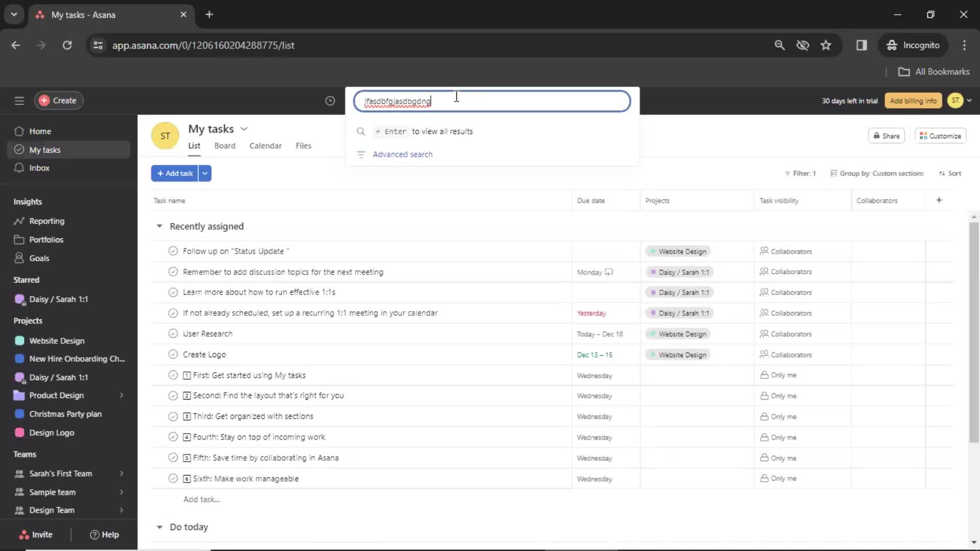Open Chrome side panel icon
The width and height of the screenshot is (980, 551).
[862, 45]
